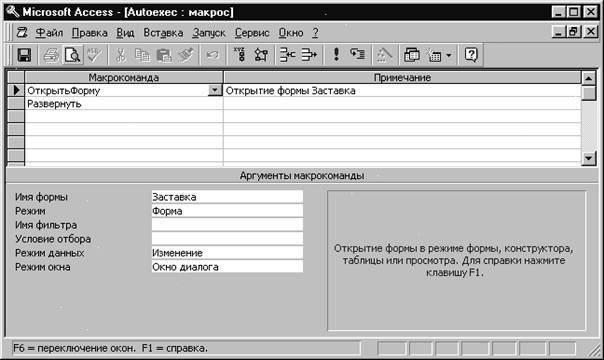Viewport: 604px width, 360px height.
Task: Open the Правка menu
Action: (x=89, y=33)
